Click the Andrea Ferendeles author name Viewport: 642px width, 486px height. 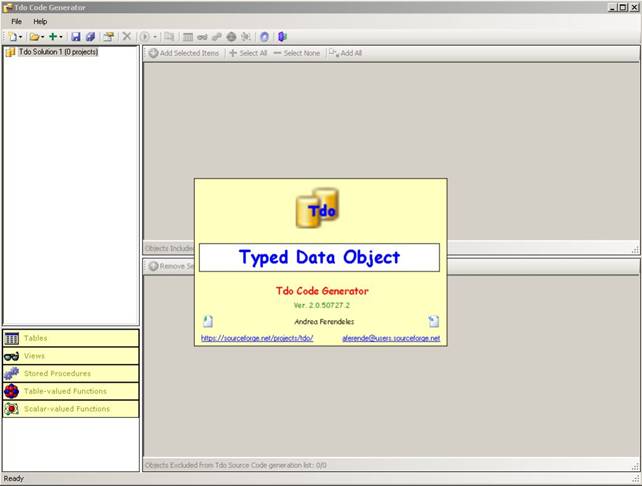click(324, 322)
